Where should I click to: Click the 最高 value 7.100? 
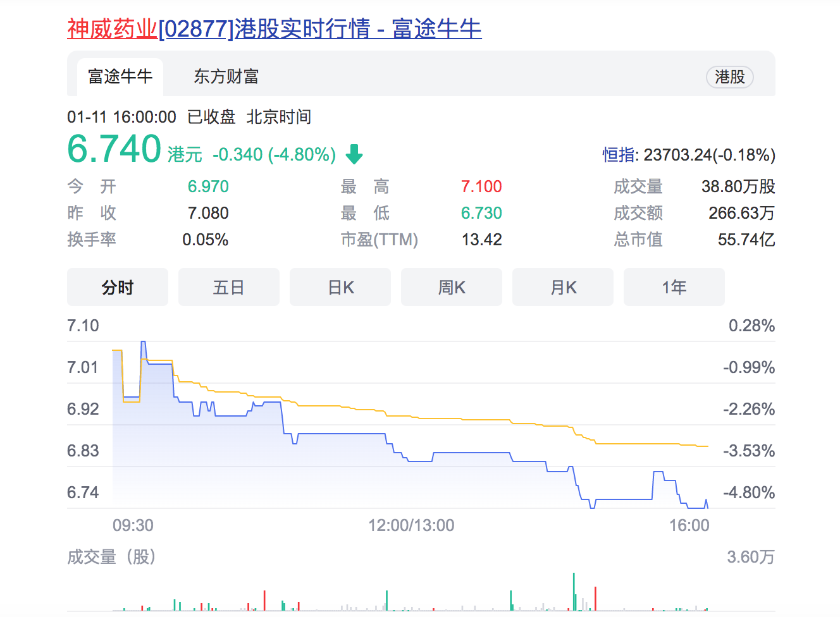tap(481, 186)
